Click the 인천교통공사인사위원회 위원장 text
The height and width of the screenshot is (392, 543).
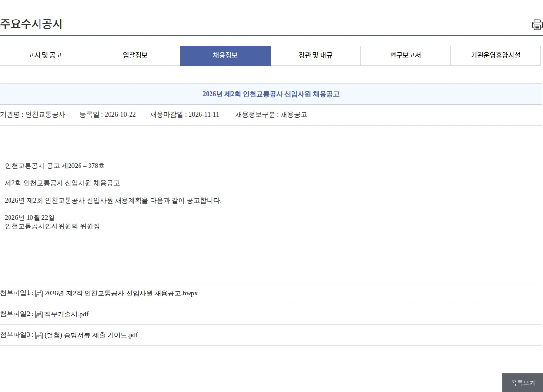tap(52, 226)
